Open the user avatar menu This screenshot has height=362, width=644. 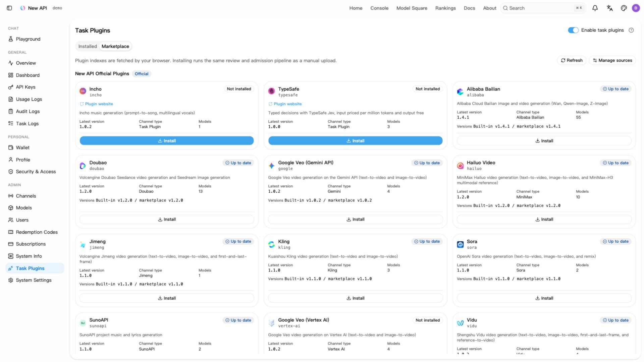coord(636,8)
